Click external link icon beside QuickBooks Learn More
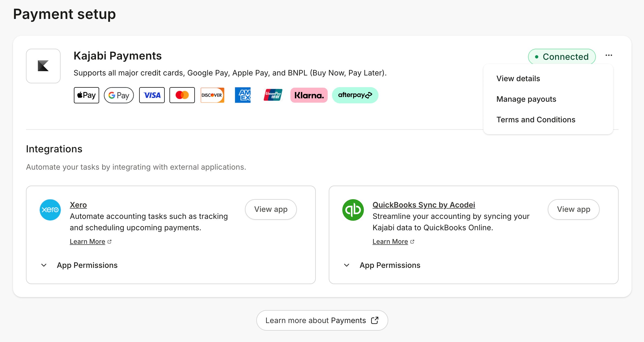 click(x=412, y=242)
